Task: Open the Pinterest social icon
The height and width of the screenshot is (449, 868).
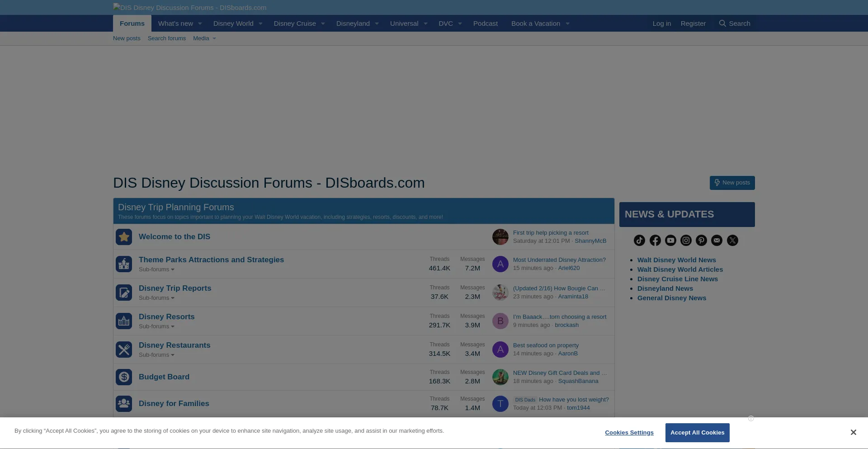Action: point(701,241)
